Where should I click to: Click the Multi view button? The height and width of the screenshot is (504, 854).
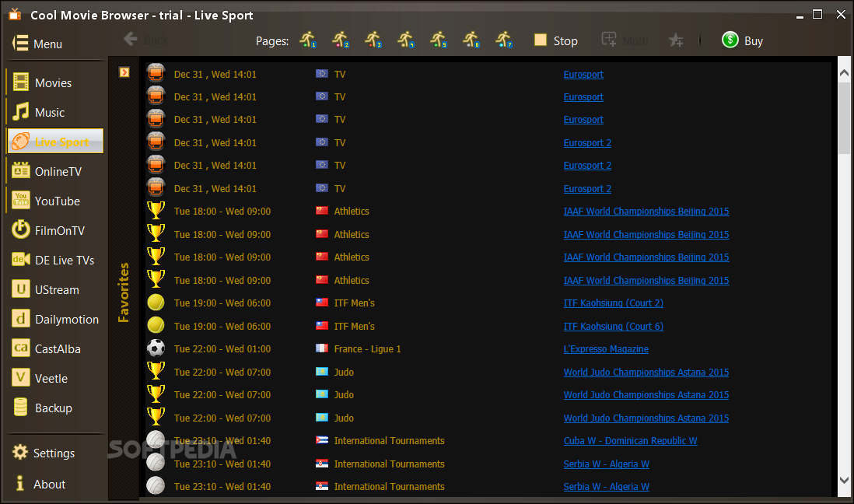(x=625, y=40)
